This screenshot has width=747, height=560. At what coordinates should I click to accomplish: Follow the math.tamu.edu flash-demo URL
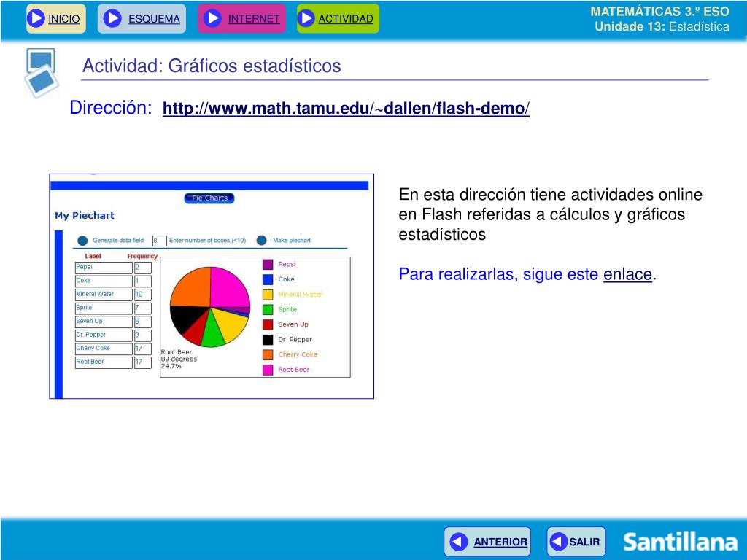[x=346, y=108]
